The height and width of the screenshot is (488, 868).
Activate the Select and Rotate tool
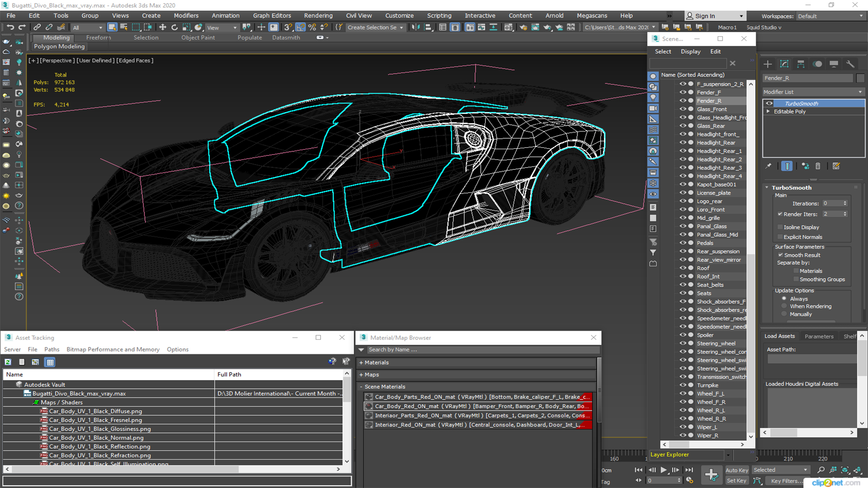click(175, 28)
